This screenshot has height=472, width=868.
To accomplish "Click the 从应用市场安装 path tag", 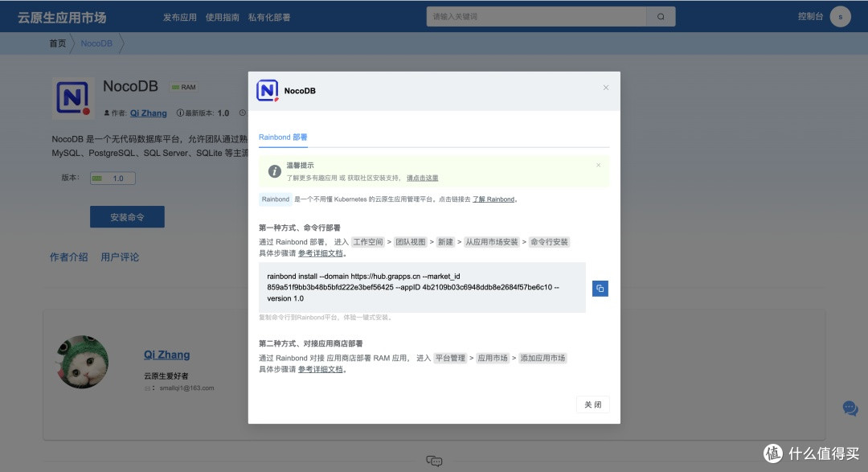I will (x=491, y=242).
